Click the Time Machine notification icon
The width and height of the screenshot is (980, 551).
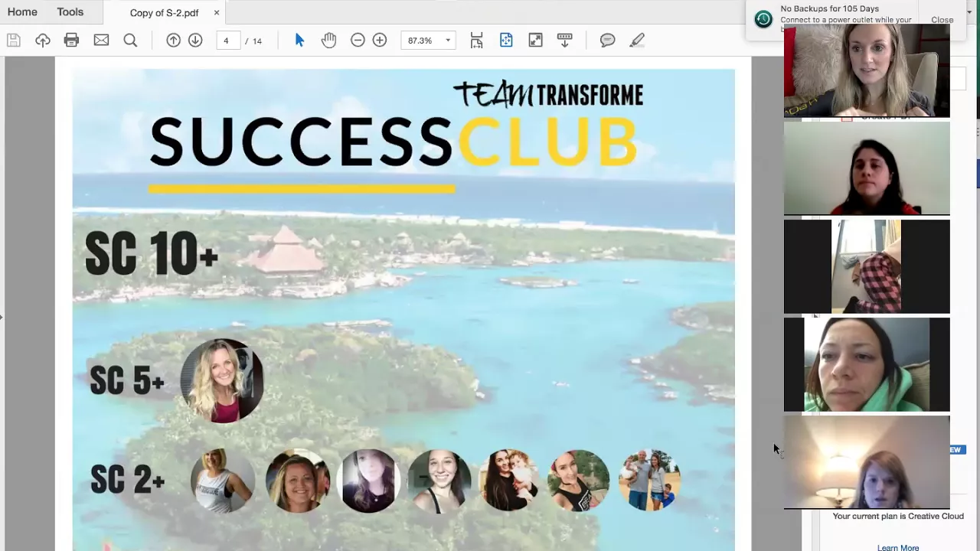click(763, 19)
